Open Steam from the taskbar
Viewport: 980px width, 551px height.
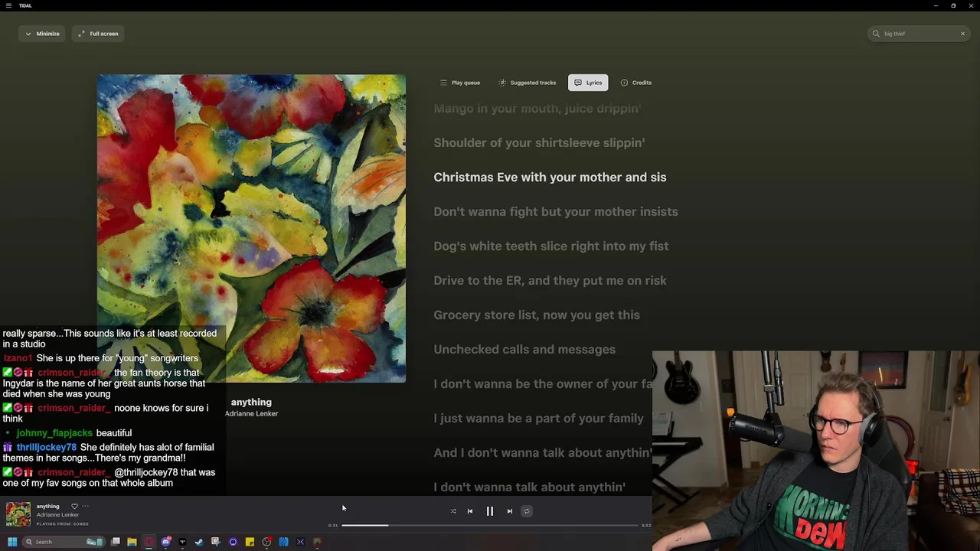[x=199, y=542]
